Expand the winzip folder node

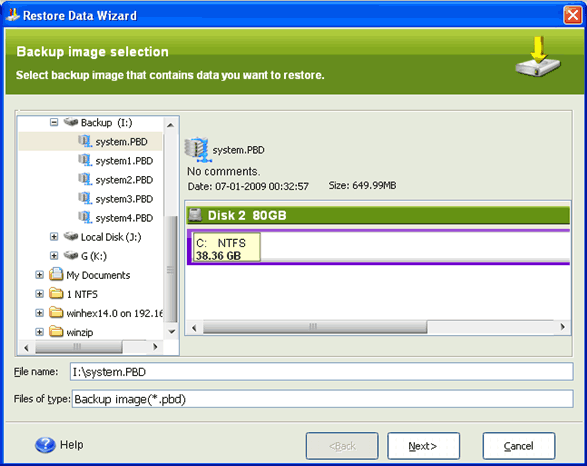[x=39, y=332]
